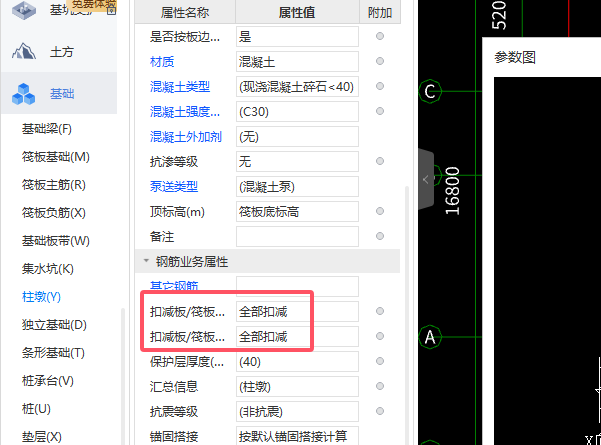Image resolution: width=601 pixels, height=445 pixels.
Task: Click the empty 备注 input field
Action: [297, 236]
